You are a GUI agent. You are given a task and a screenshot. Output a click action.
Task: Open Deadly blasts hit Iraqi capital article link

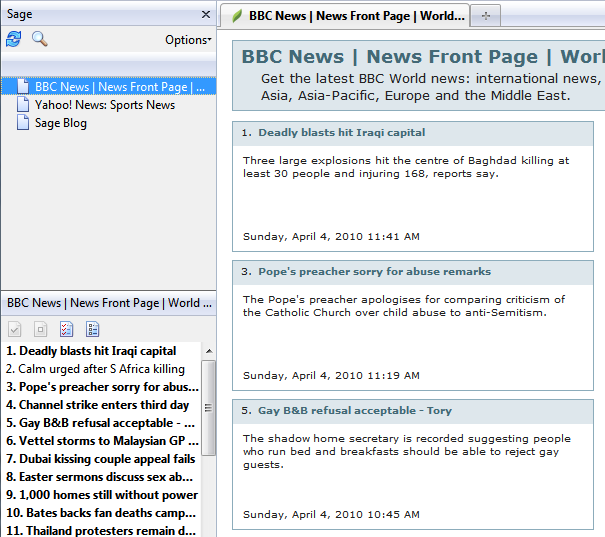click(x=341, y=133)
